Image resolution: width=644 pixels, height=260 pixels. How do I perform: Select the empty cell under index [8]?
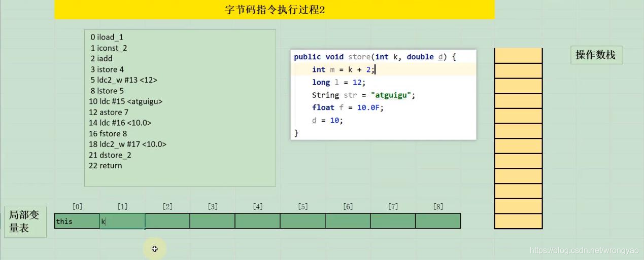pyautogui.click(x=438, y=221)
